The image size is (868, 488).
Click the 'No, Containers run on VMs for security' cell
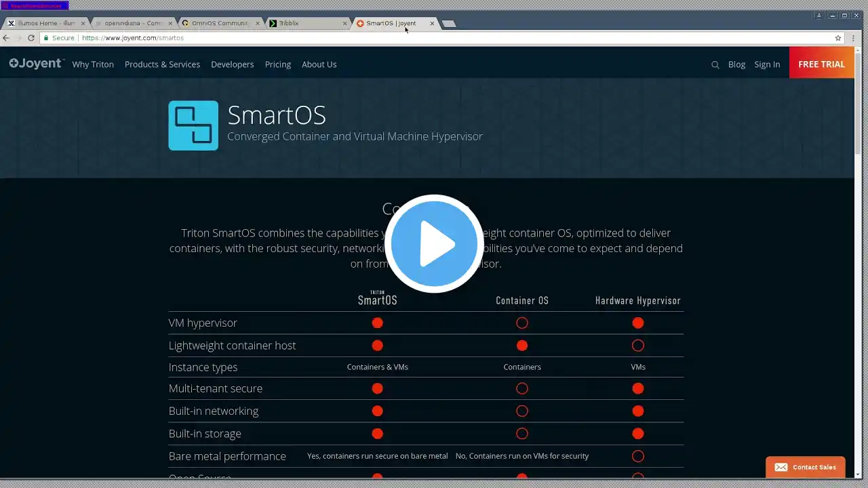click(x=522, y=456)
